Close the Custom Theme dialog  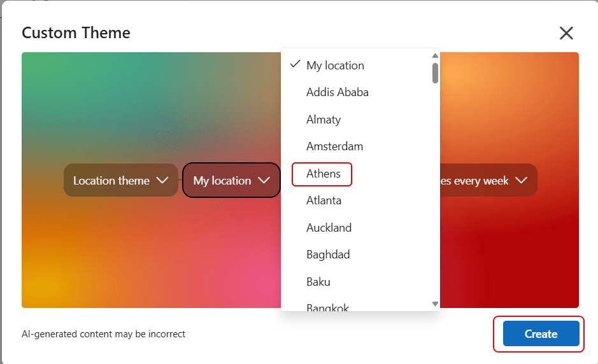tap(566, 33)
